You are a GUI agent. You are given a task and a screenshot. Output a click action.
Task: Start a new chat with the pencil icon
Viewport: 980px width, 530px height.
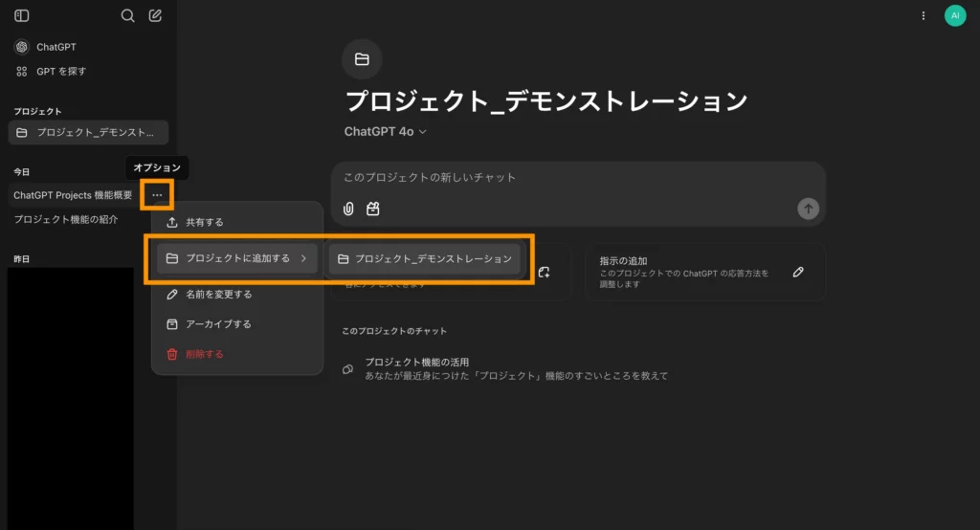(155, 15)
